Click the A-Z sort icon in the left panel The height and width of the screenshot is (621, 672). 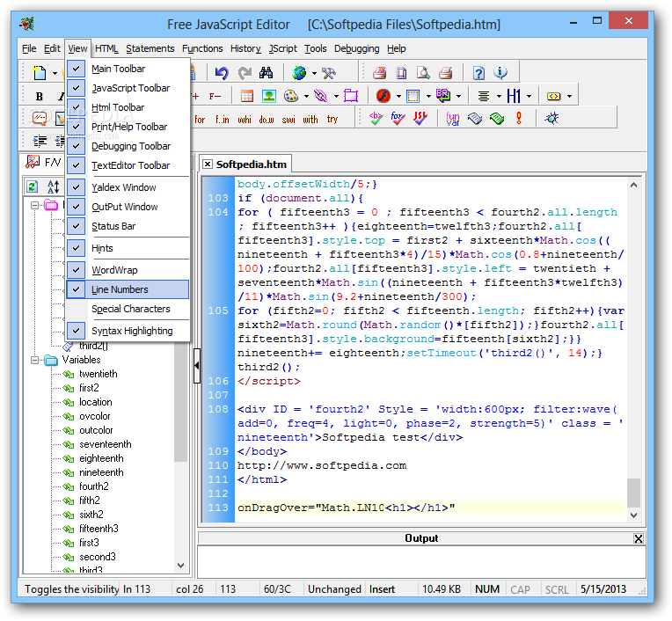pyautogui.click(x=53, y=186)
